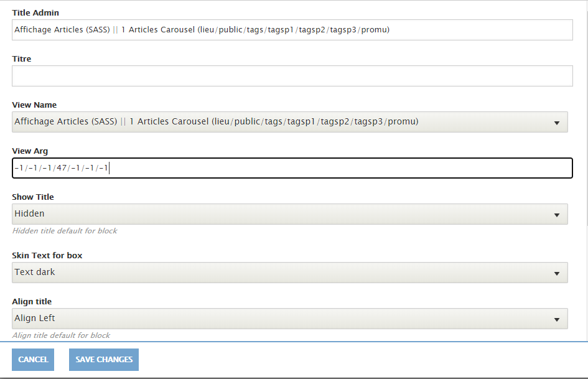Click the Skin Text for box label

click(x=47, y=256)
